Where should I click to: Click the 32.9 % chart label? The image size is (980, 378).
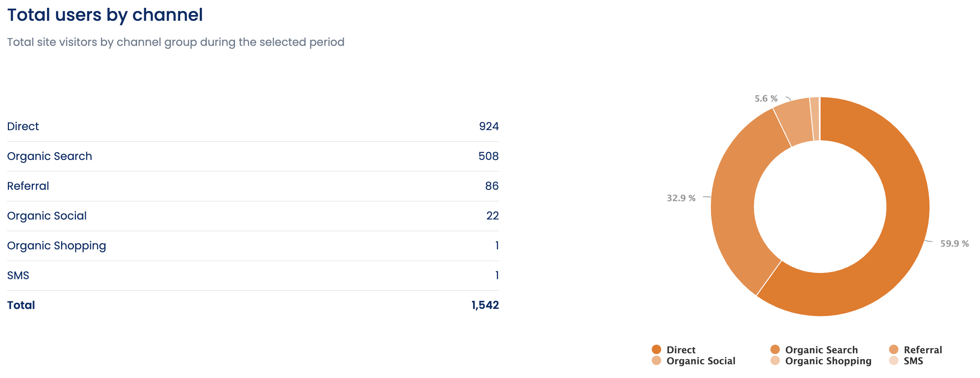point(681,198)
